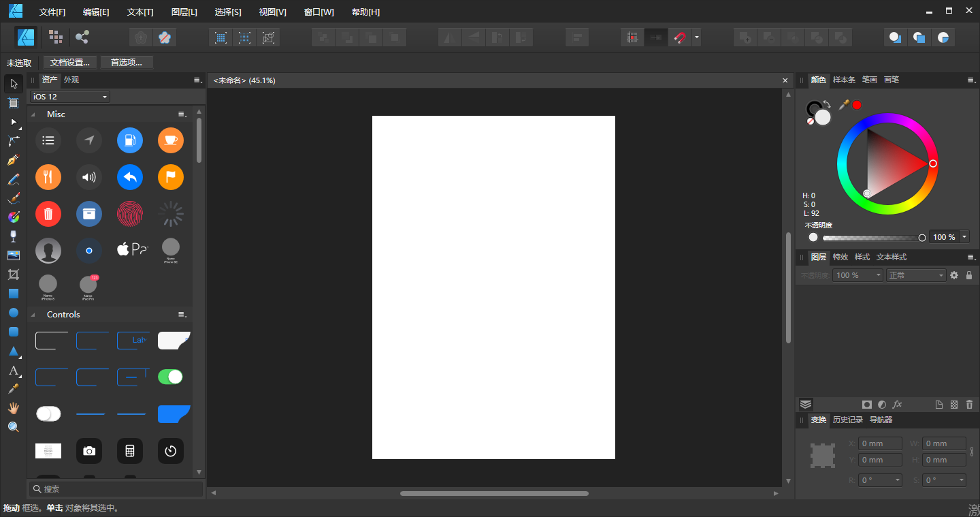The image size is (980, 517).
Task: Open the iOS 12 assets category dropdown
Action: [x=70, y=97]
